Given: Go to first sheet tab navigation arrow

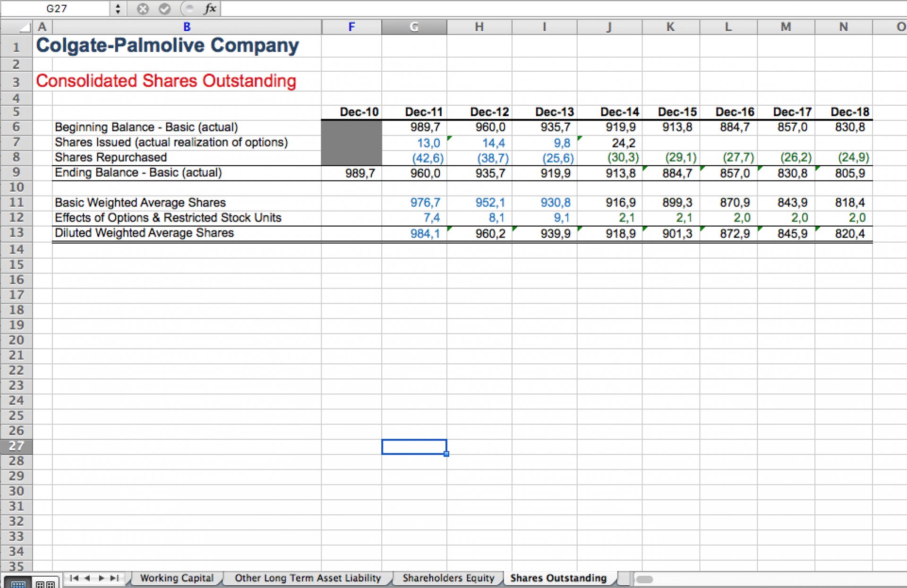Looking at the screenshot, I should [x=74, y=578].
